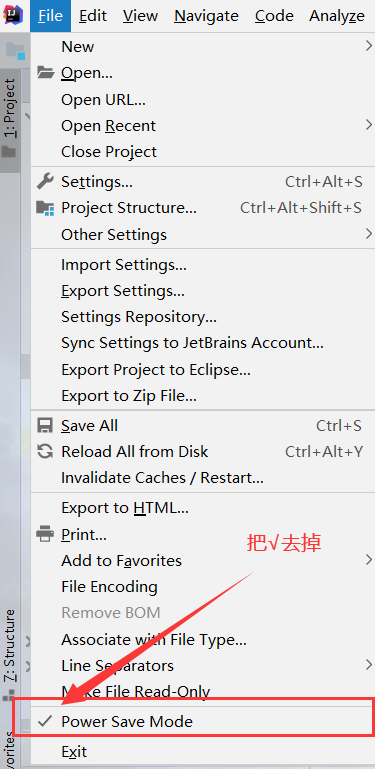Image resolution: width=375 pixels, height=769 pixels.
Task: Select Invalidate Caches / Restart
Action: click(x=162, y=477)
